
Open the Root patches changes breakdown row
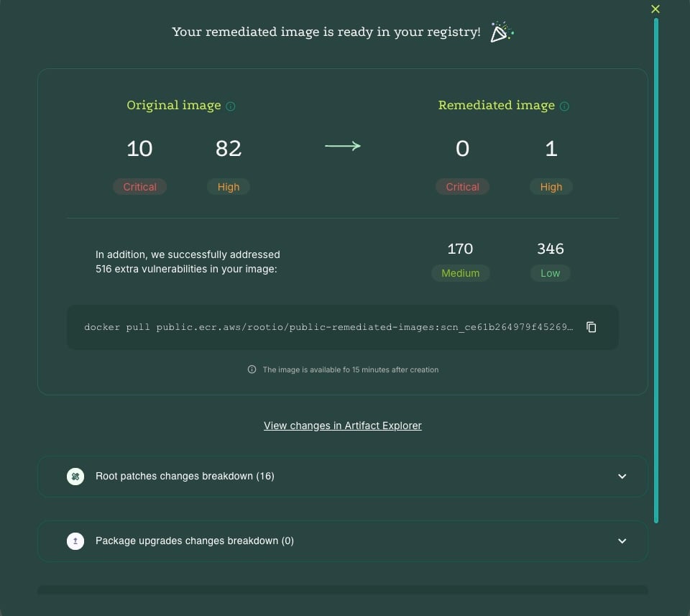click(185, 476)
